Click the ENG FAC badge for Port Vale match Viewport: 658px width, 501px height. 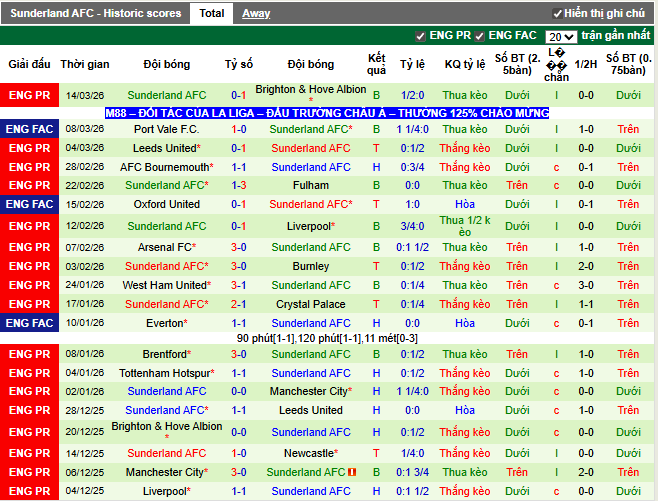pyautogui.click(x=28, y=129)
